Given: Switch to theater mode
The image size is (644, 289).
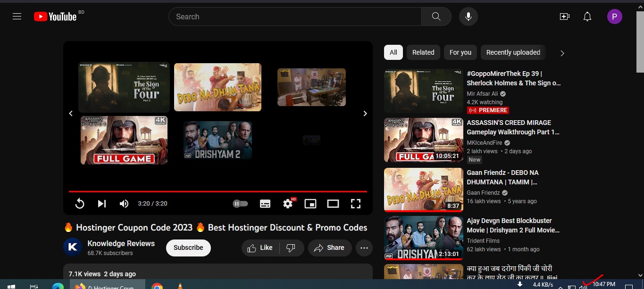Looking at the screenshot, I should pos(333,204).
